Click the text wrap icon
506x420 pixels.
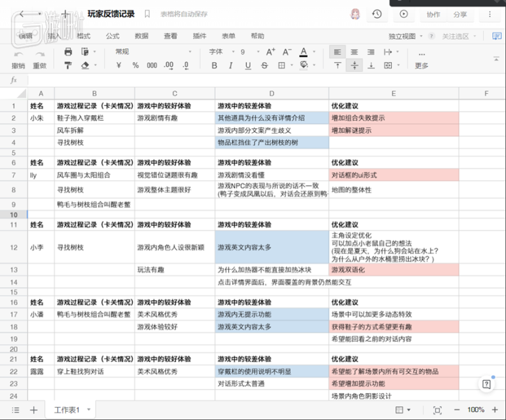coord(387,52)
